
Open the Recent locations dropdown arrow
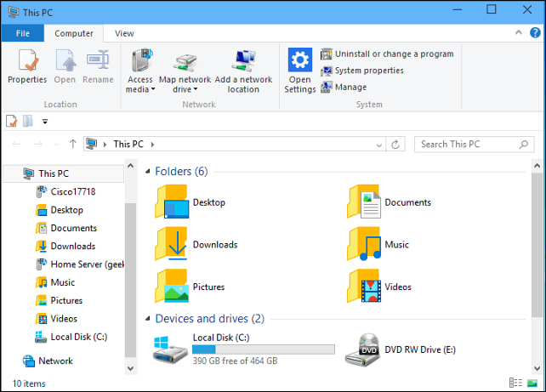tap(56, 145)
